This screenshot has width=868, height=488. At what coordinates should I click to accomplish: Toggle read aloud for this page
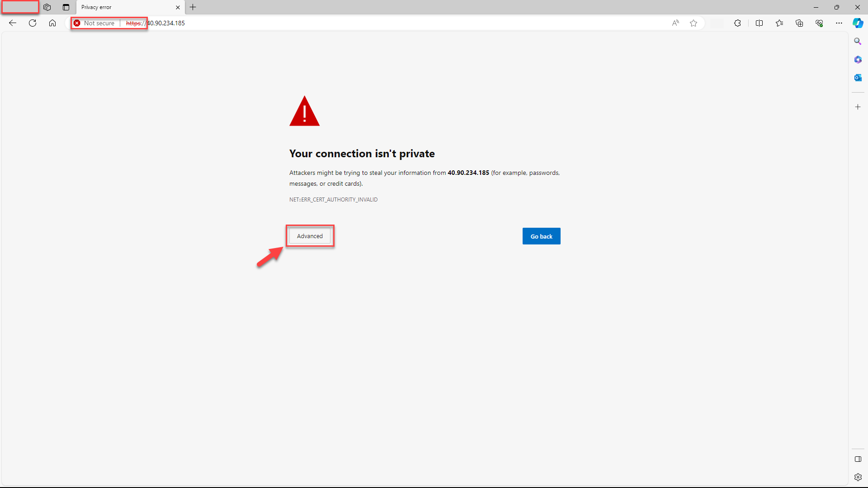click(676, 23)
